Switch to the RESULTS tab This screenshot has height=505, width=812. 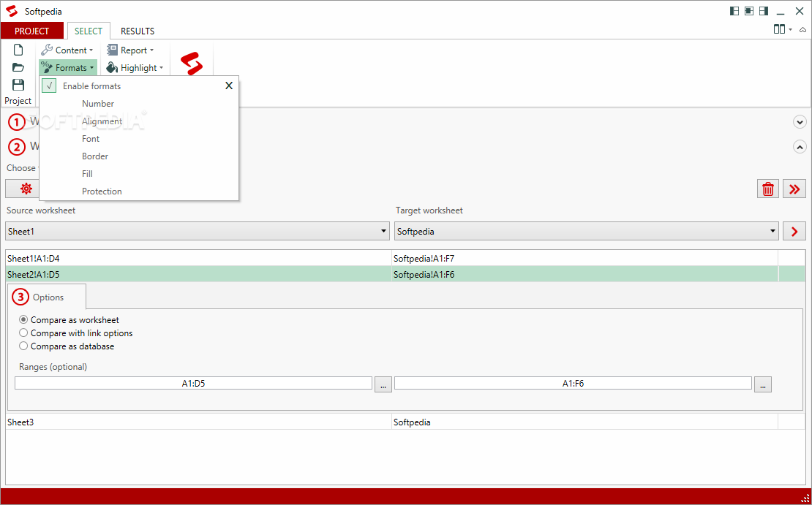point(138,31)
